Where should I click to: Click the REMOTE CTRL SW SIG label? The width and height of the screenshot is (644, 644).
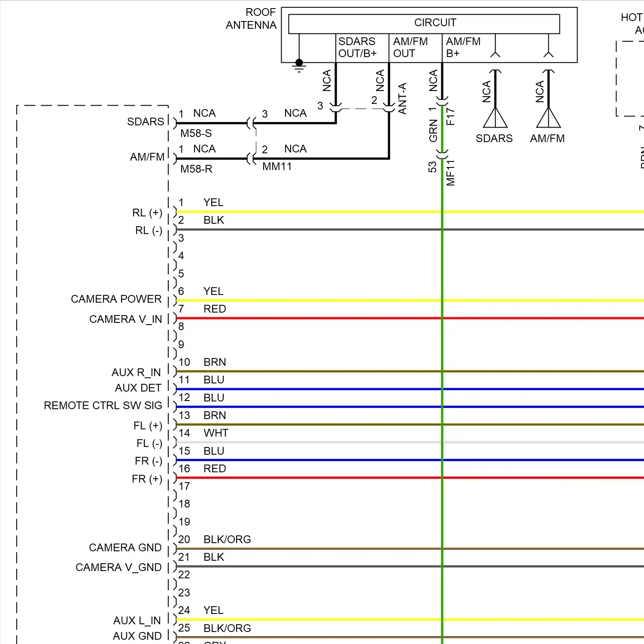tap(103, 405)
